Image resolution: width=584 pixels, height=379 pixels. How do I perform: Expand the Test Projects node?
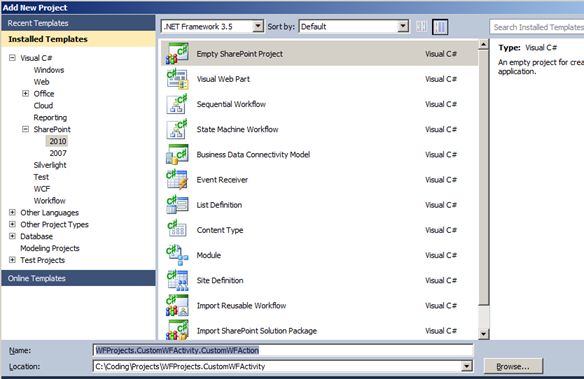tap(12, 260)
